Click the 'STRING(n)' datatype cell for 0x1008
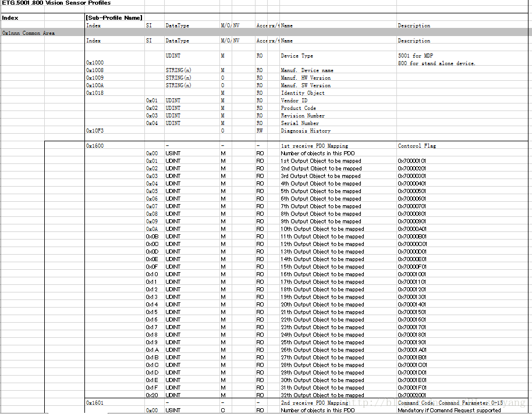Viewport: 532px width, 414px height. (179, 70)
